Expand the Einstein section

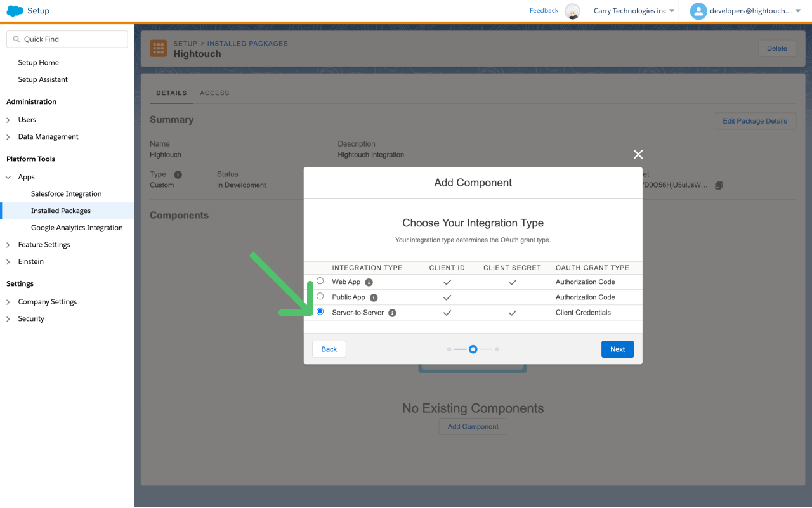(8, 262)
